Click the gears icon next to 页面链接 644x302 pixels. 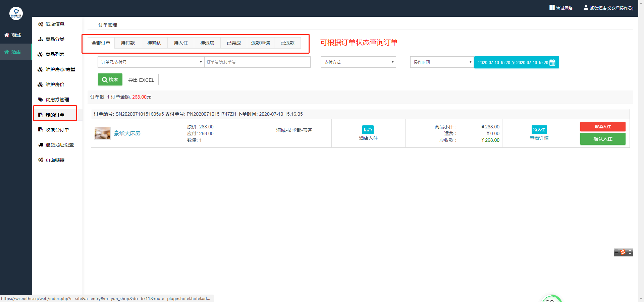pyautogui.click(x=41, y=160)
